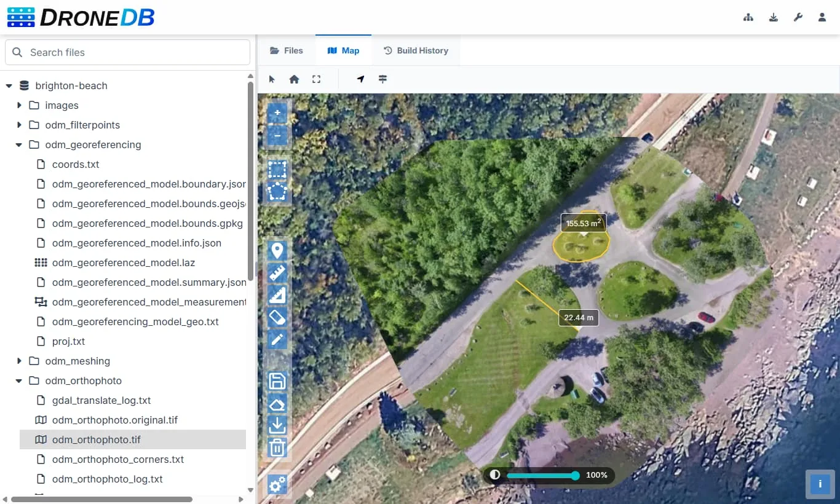This screenshot has width=840, height=504.
Task: Select the point marker measurement tool
Action: coord(277,251)
